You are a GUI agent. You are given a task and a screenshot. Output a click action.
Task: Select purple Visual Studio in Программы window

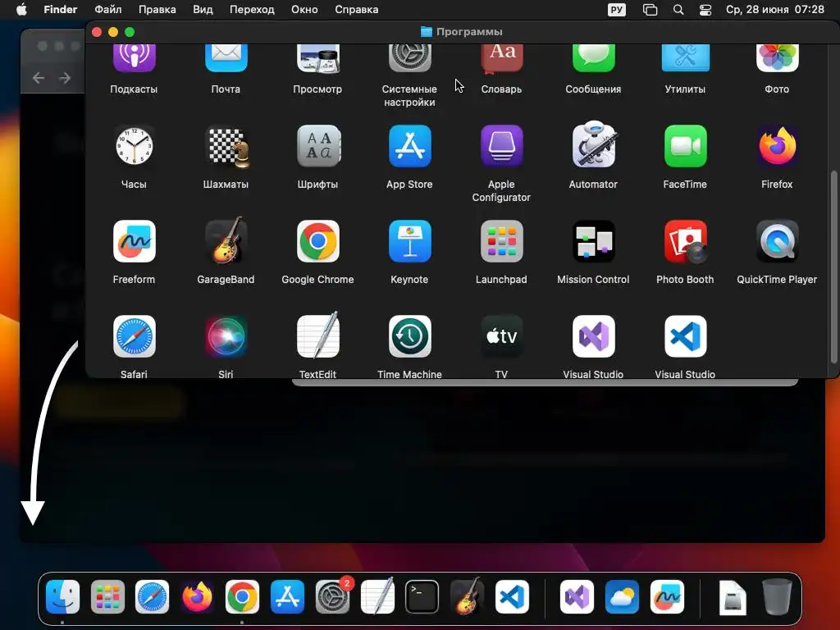click(x=594, y=336)
